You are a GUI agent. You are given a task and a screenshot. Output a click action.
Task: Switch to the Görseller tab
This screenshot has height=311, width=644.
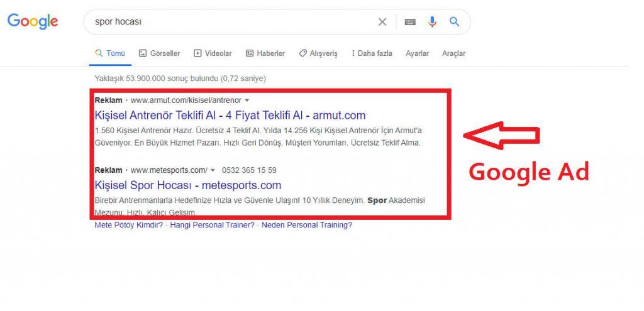click(x=159, y=53)
